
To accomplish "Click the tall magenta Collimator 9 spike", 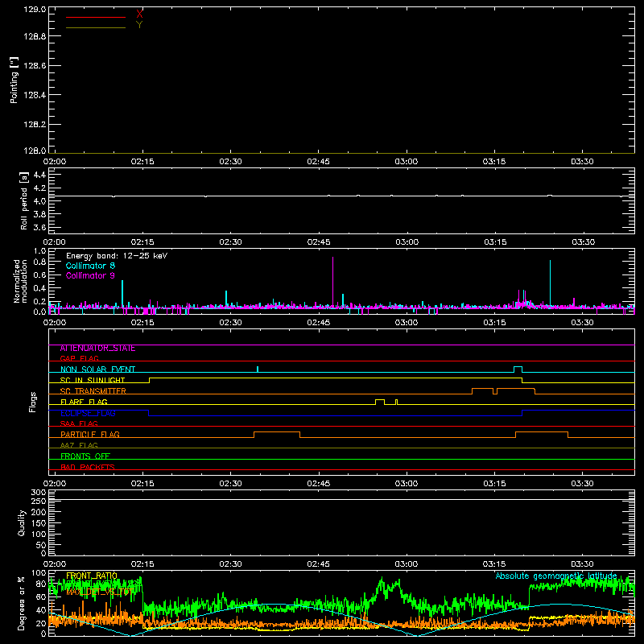I will tap(332, 281).
